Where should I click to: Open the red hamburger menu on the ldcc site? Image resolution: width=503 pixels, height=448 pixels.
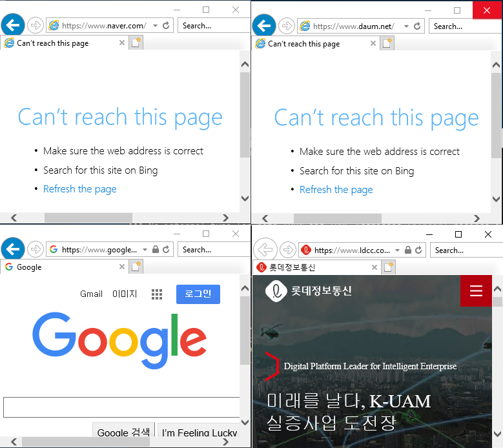pos(476,290)
